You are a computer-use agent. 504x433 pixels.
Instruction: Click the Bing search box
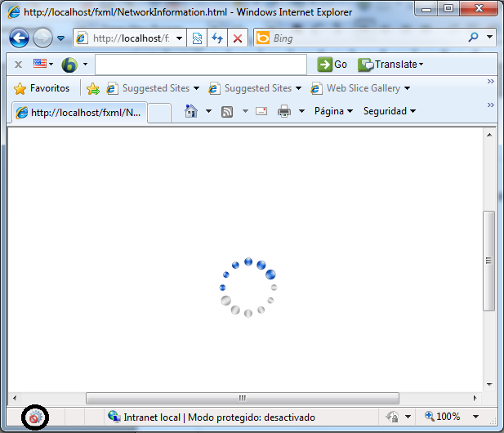point(360,38)
